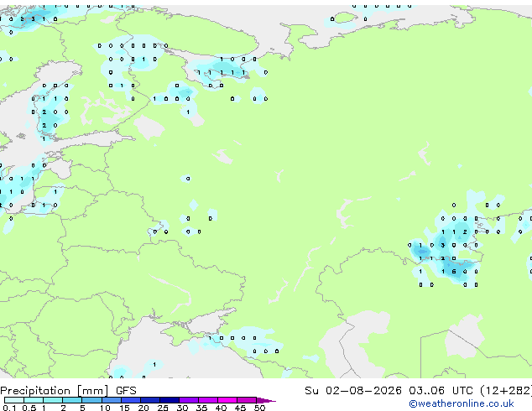Click the '(12+282)' forecast offset text
This screenshot has width=532, height=411.
[x=506, y=391]
